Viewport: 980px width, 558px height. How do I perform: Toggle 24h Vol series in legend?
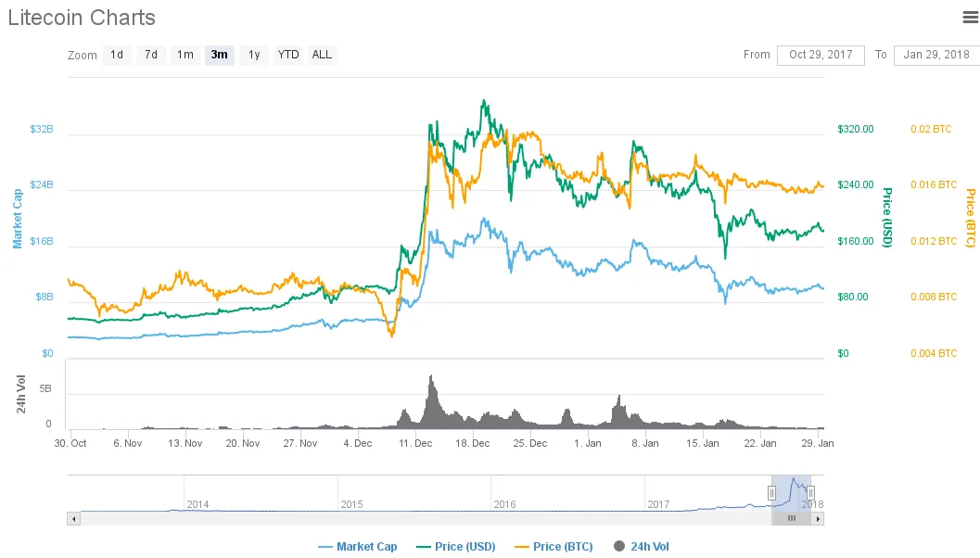point(642,547)
